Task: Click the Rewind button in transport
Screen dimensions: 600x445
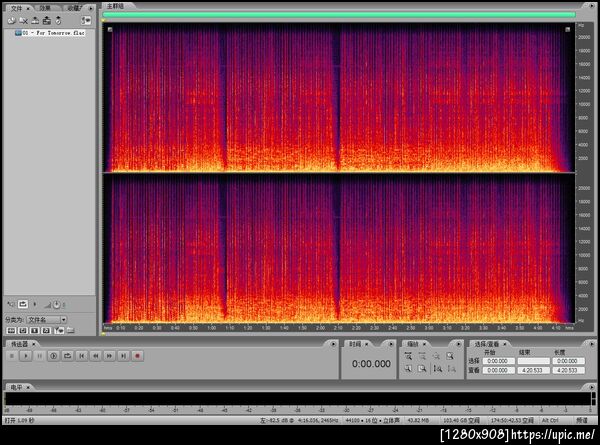Action: (x=95, y=356)
